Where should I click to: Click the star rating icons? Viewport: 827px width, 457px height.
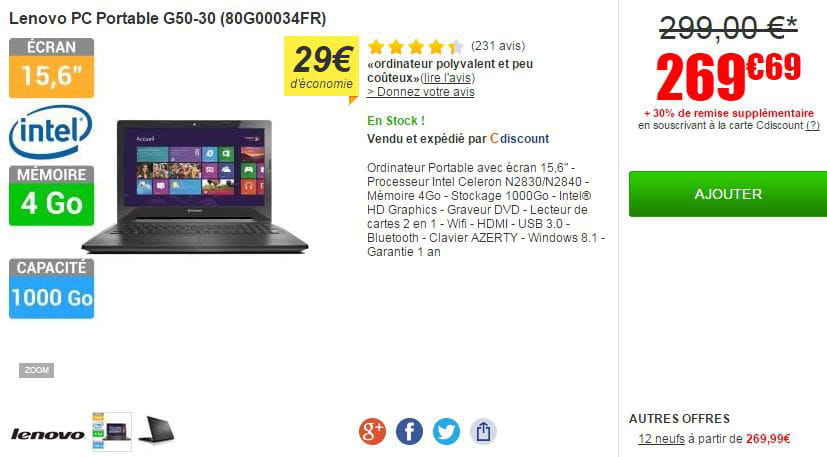(416, 46)
